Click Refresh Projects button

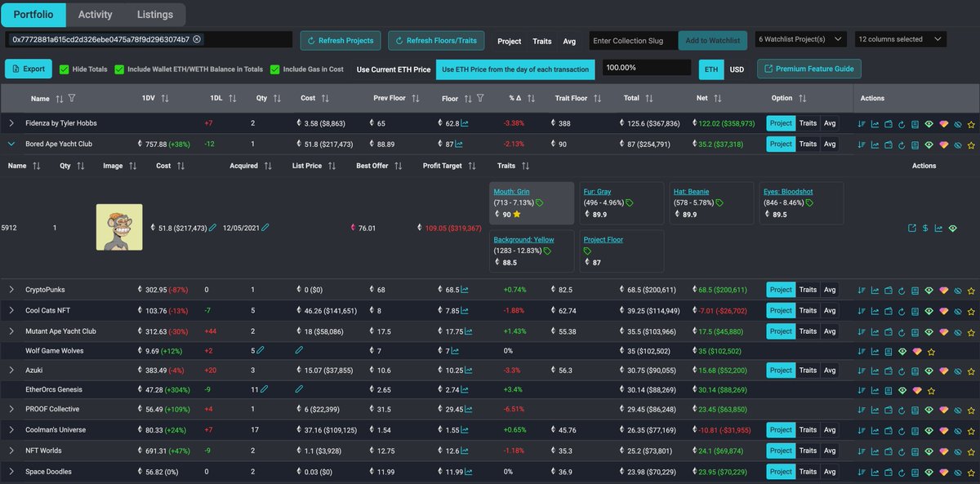coord(341,40)
